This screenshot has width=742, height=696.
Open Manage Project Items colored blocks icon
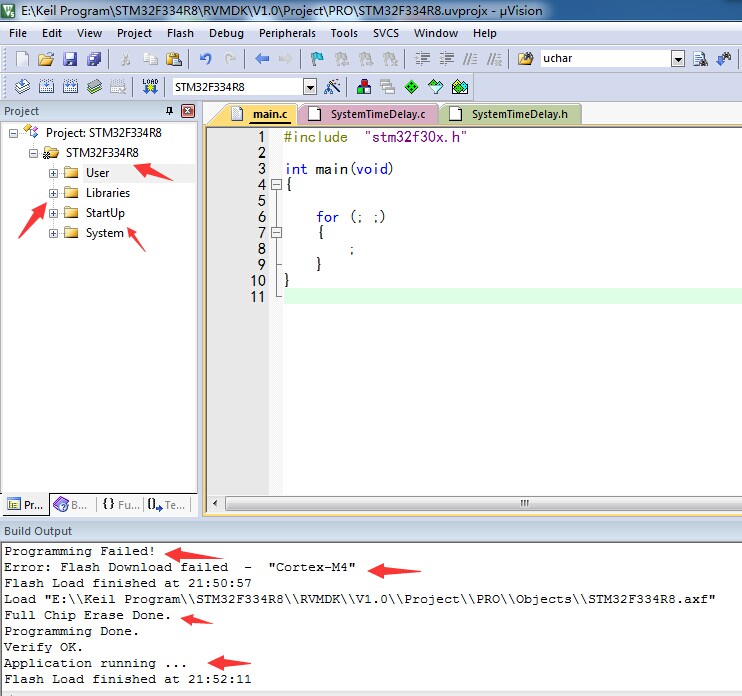(x=363, y=87)
